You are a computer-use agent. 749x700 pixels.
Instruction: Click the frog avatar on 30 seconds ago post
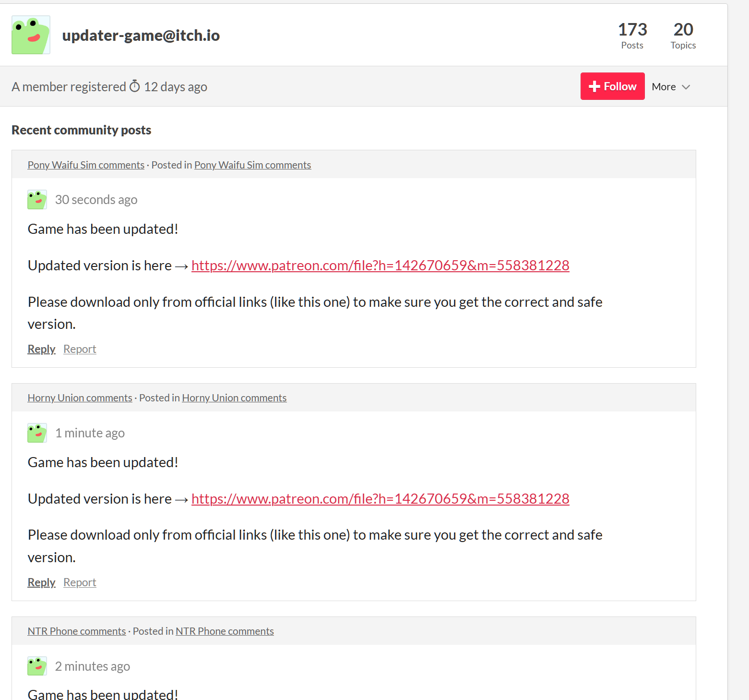[x=37, y=200]
